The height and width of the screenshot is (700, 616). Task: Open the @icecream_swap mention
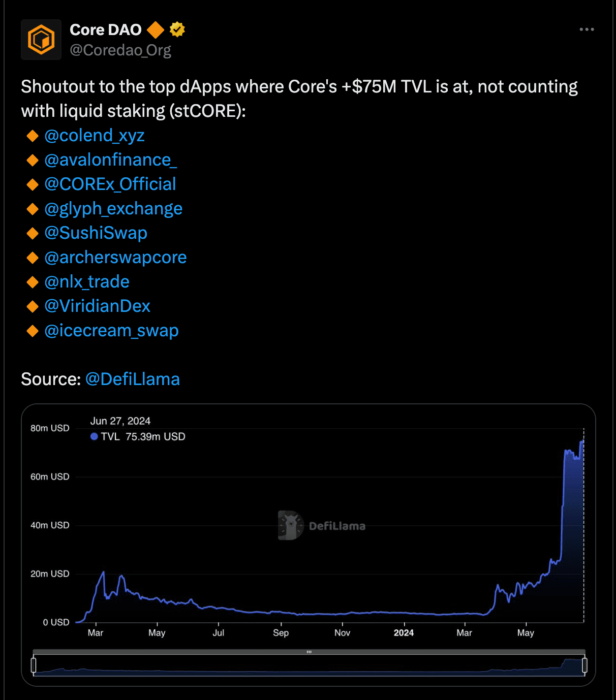(112, 331)
